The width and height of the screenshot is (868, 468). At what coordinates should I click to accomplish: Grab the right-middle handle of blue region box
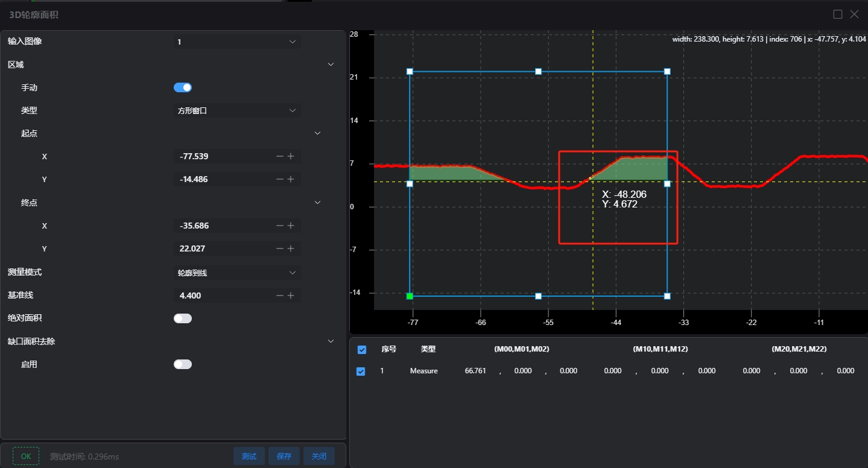(667, 183)
